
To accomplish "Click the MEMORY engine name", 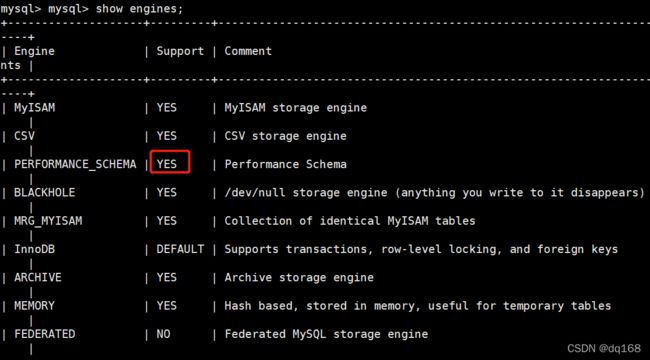I will 34,306.
